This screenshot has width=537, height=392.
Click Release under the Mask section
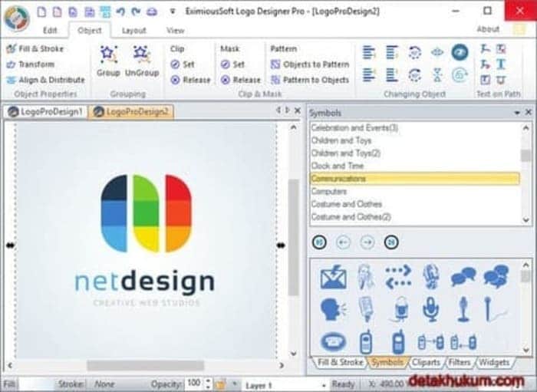coord(241,80)
